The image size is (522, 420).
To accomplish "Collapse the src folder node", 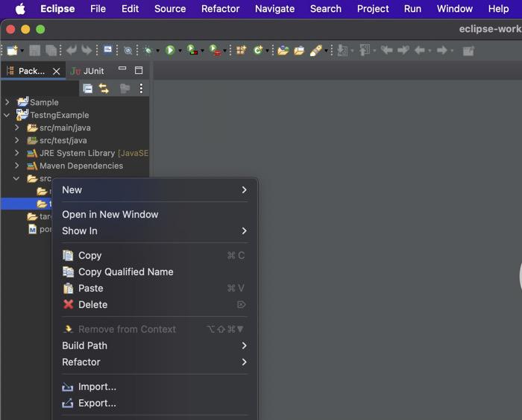I will point(16,178).
